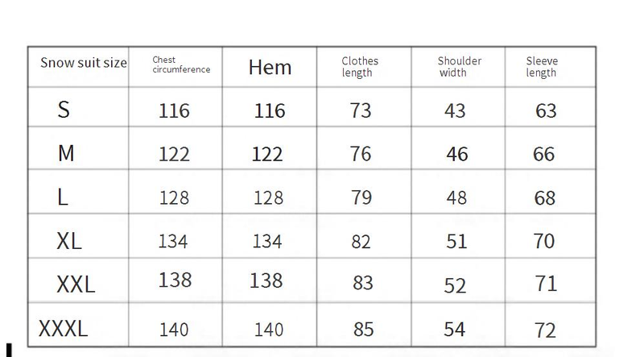
Task: Click the "Snow suit size" header cell
Action: 84,63
